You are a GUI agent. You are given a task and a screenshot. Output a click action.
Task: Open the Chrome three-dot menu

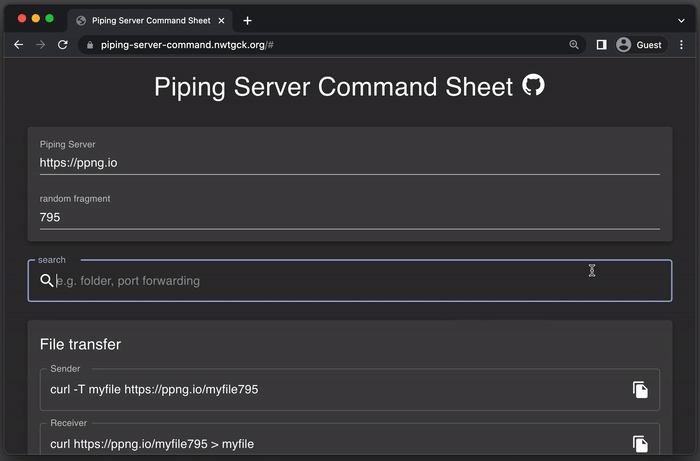coord(680,45)
